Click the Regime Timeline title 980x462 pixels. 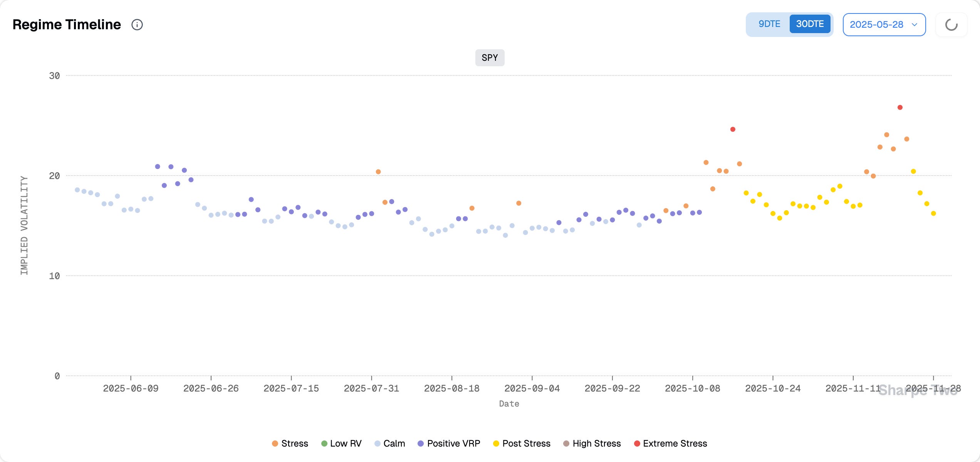pos(67,25)
